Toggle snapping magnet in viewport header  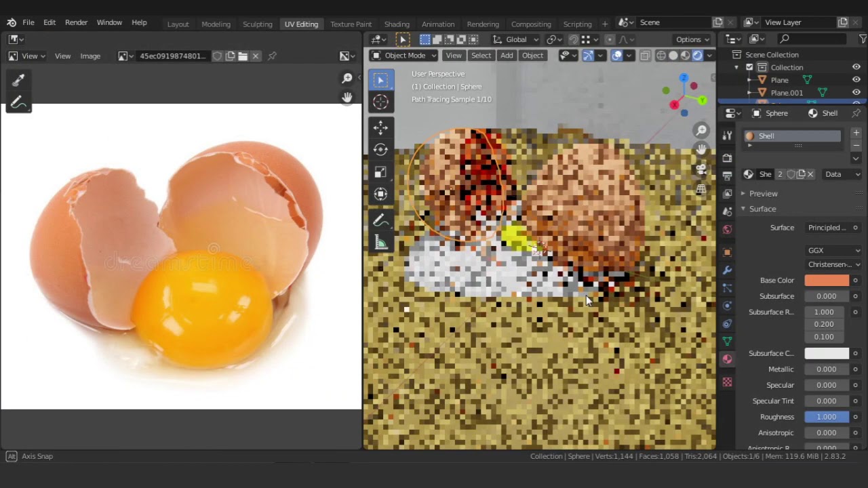pos(574,39)
